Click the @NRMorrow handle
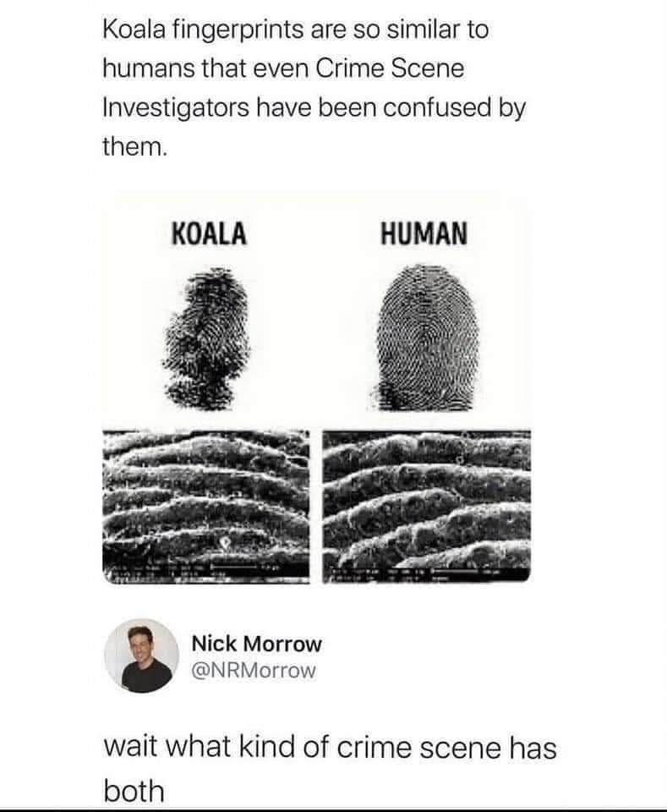The image size is (667, 812). click(x=254, y=671)
